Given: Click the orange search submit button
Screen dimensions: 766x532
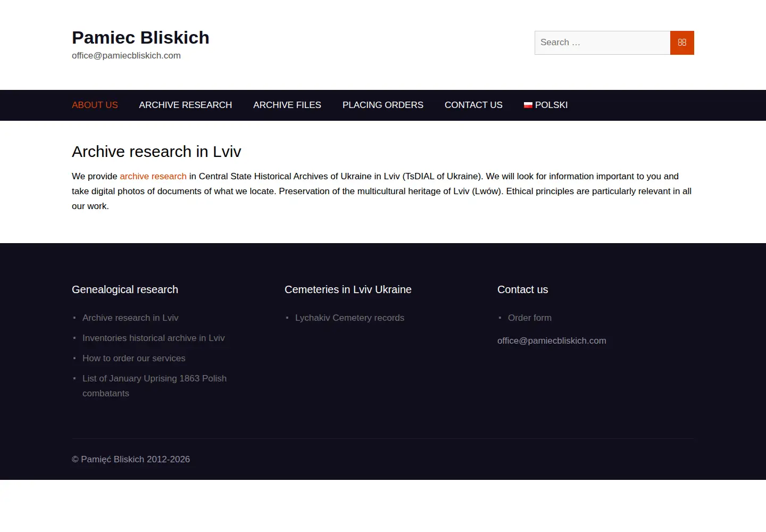Looking at the screenshot, I should [682, 43].
